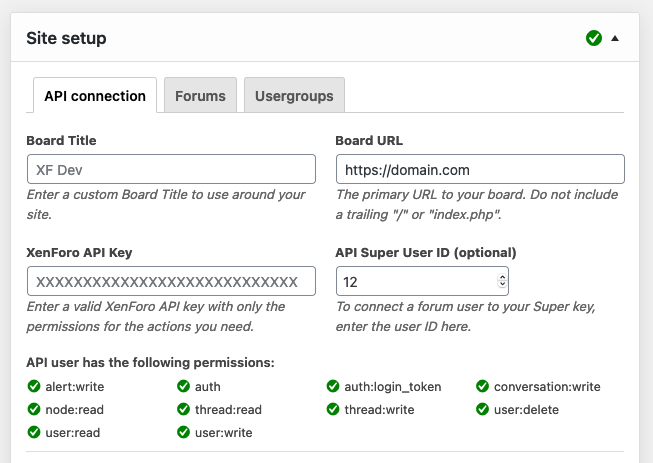Click the user:read check icon
Viewport: 653px width, 463px height.
click(34, 433)
